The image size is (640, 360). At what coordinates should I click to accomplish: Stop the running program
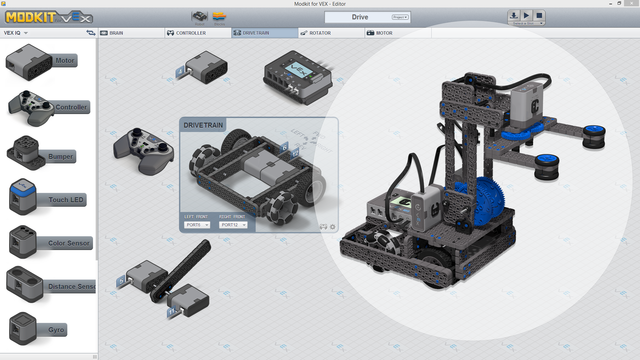tap(539, 16)
